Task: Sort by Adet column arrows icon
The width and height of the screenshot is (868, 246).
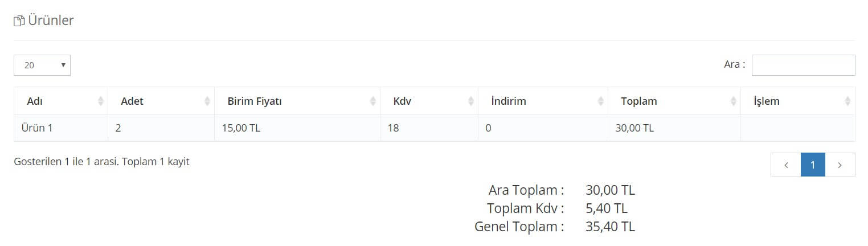Action: click(207, 101)
